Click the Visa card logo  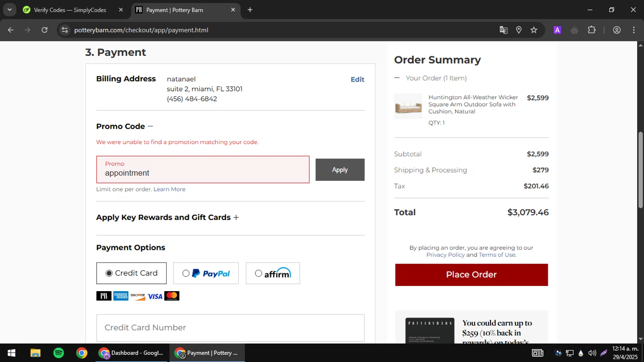(x=155, y=296)
